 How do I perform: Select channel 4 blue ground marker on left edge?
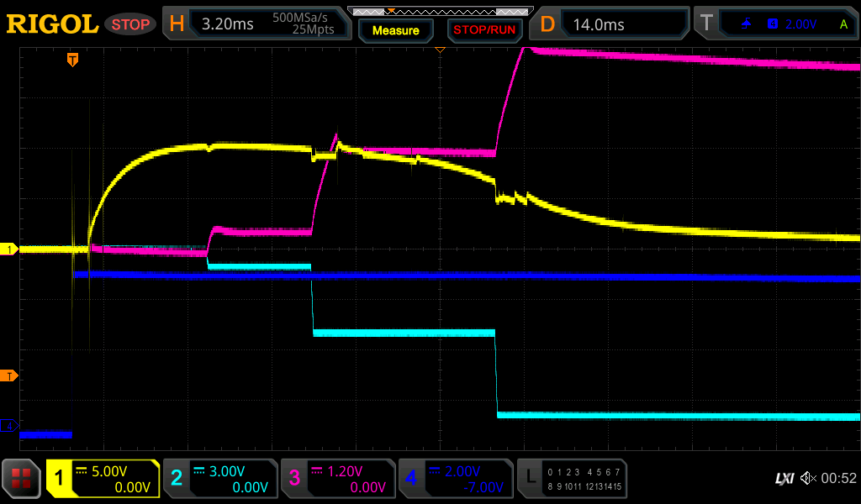pos(9,426)
